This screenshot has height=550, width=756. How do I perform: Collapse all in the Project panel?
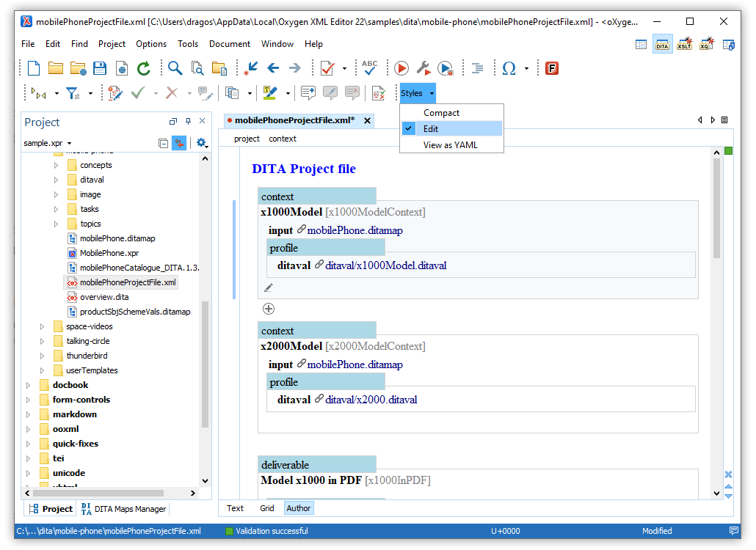coord(163,143)
